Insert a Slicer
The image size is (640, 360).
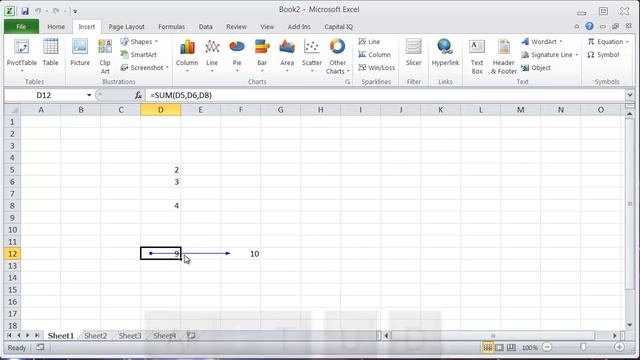[x=413, y=53]
